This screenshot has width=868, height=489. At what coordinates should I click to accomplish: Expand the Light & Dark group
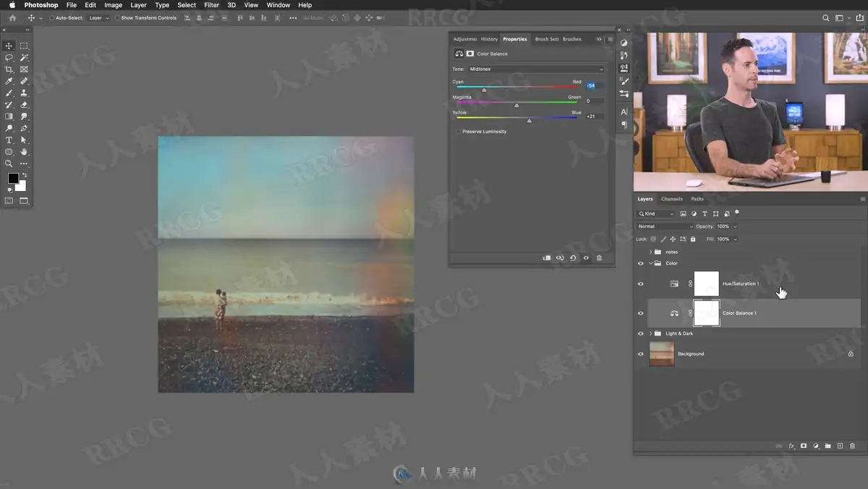[650, 333]
